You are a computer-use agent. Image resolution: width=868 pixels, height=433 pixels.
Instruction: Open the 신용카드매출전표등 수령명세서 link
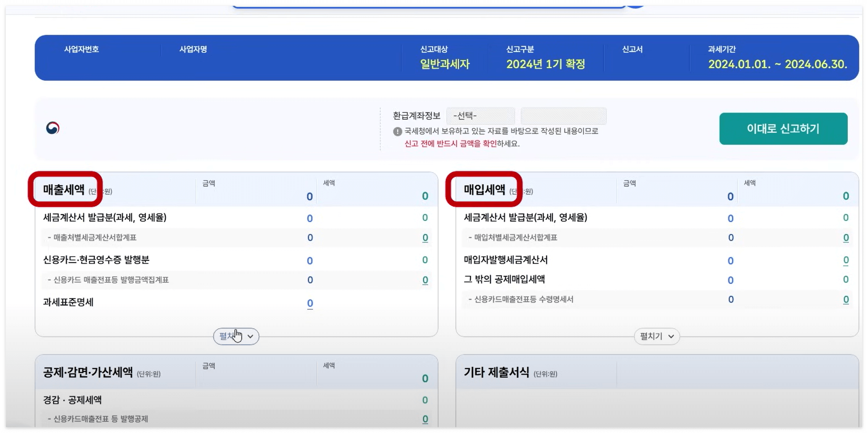846,299
